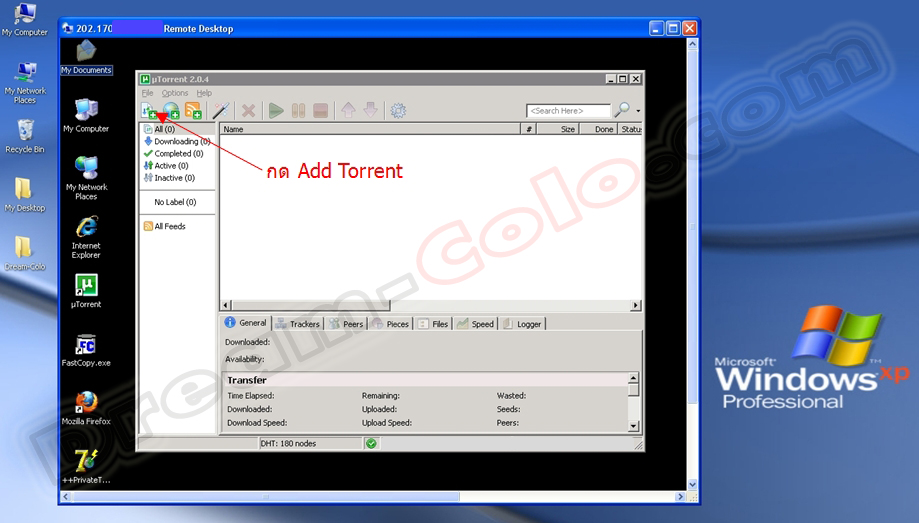Sort torrents by Name column header
This screenshot has width=919, height=523.
pos(370,129)
